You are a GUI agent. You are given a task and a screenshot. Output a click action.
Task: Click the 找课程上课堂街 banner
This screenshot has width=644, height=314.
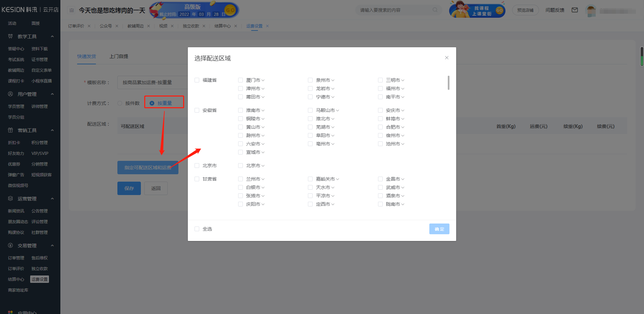477,9
